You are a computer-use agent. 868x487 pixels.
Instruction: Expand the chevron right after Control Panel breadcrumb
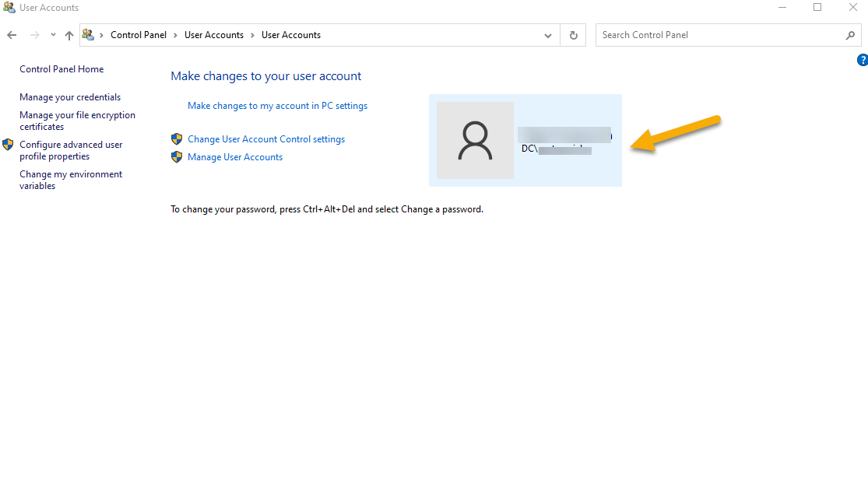[175, 35]
